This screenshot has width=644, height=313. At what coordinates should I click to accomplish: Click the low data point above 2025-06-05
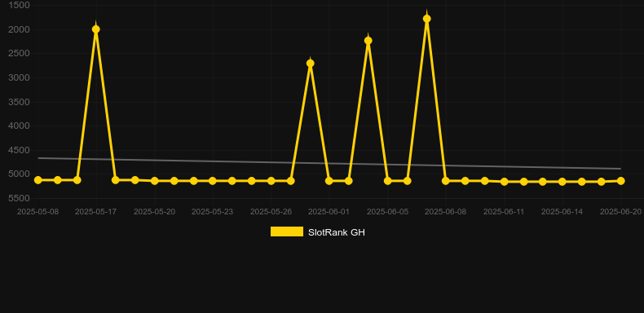388,181
